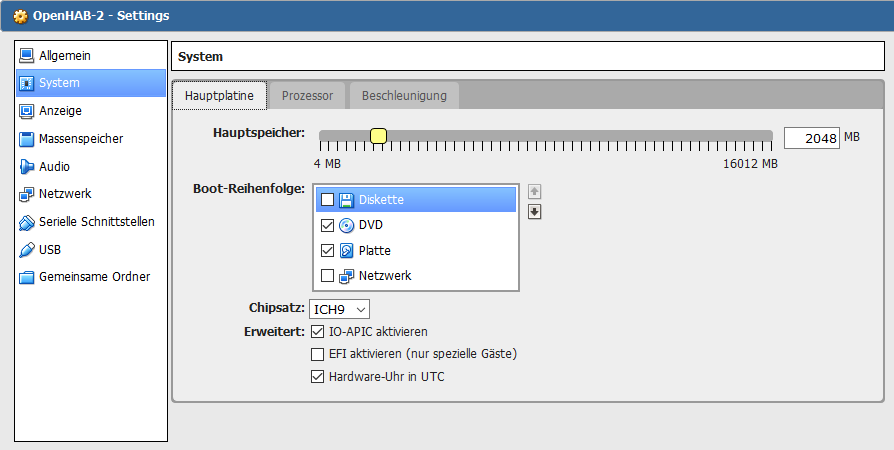Select Serielle Schnittstellen port icon

pyautogui.click(x=27, y=222)
